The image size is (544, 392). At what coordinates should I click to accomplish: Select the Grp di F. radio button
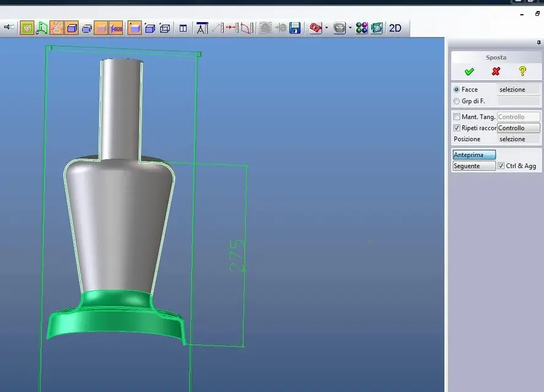click(456, 101)
